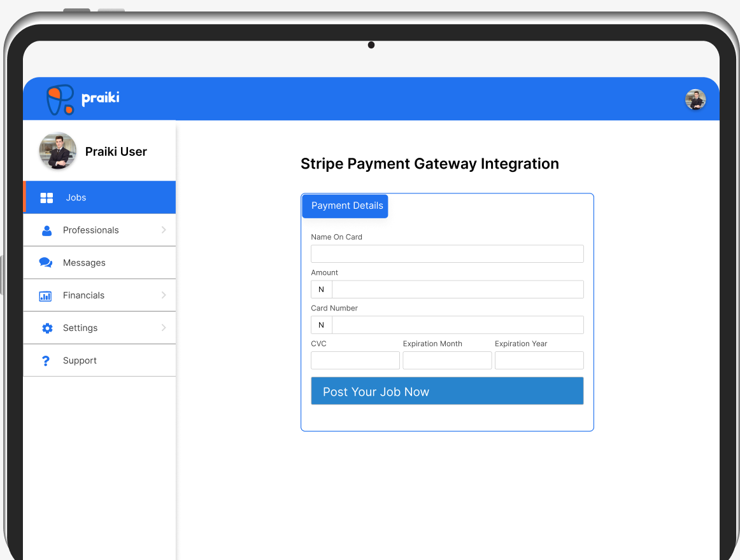This screenshot has height=560, width=740.
Task: Focus the Amount input field
Action: pyautogui.click(x=458, y=289)
